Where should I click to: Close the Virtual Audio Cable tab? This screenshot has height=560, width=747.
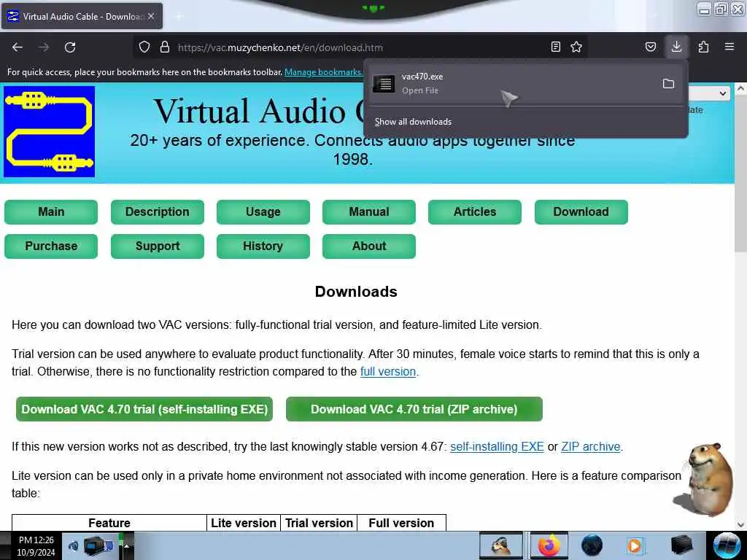click(x=151, y=16)
